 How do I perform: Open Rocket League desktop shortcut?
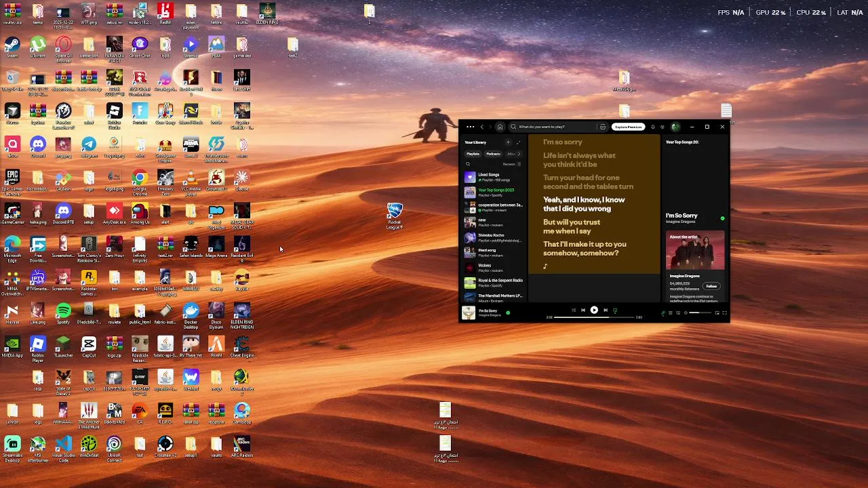(x=395, y=216)
